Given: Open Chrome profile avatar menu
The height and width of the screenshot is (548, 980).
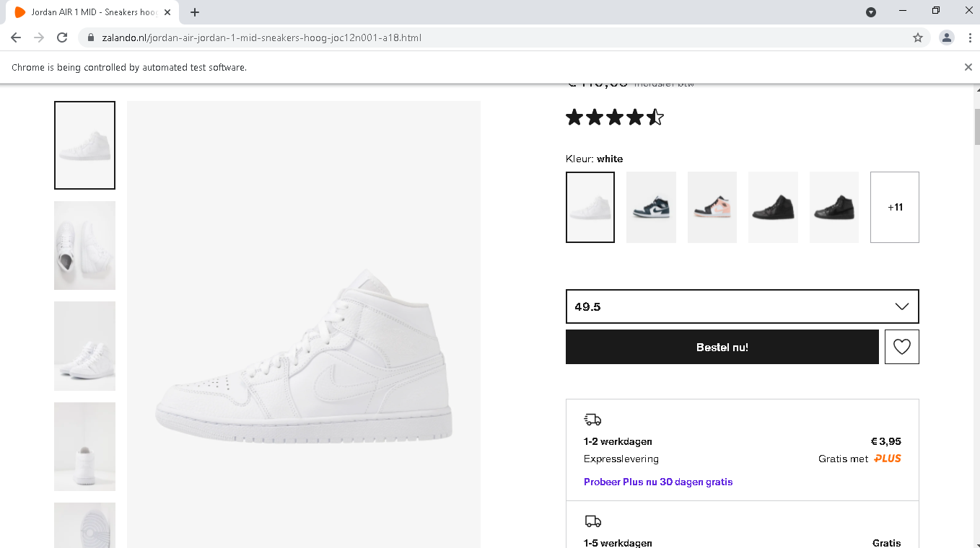Looking at the screenshot, I should tap(946, 37).
